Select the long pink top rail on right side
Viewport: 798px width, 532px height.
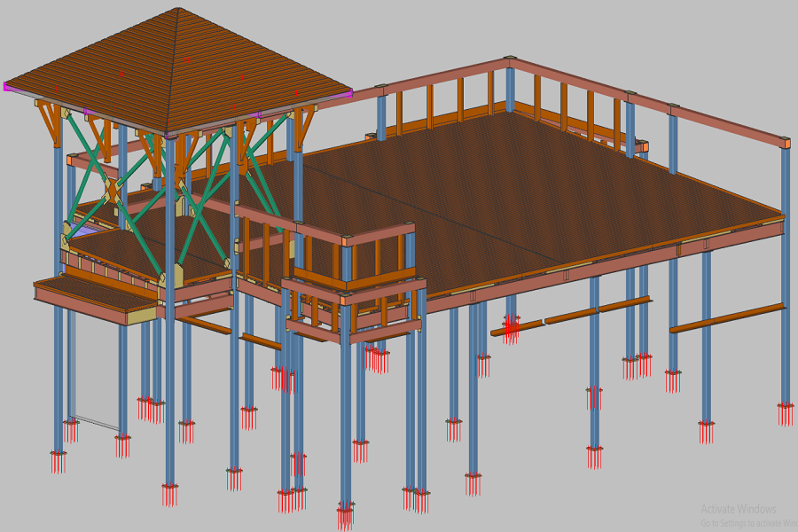[647, 99]
